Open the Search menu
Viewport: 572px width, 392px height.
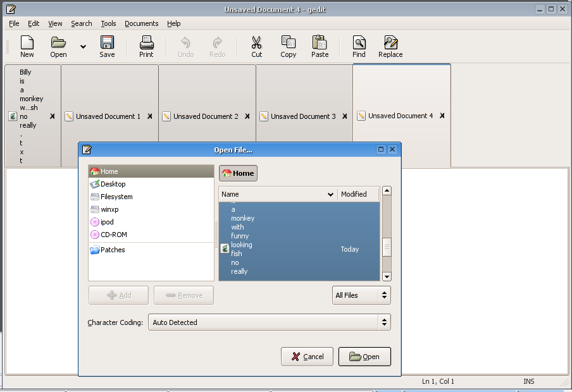click(x=81, y=23)
